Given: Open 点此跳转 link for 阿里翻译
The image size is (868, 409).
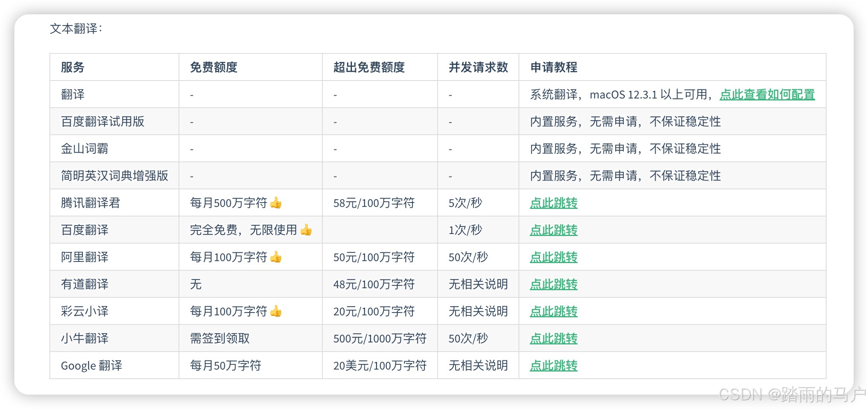Looking at the screenshot, I should [554, 257].
